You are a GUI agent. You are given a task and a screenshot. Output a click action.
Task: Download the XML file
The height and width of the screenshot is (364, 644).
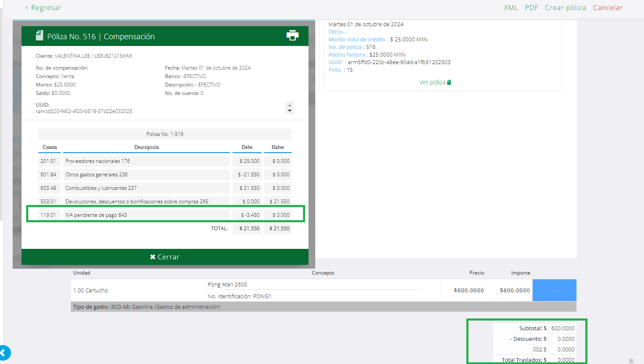[x=511, y=8]
